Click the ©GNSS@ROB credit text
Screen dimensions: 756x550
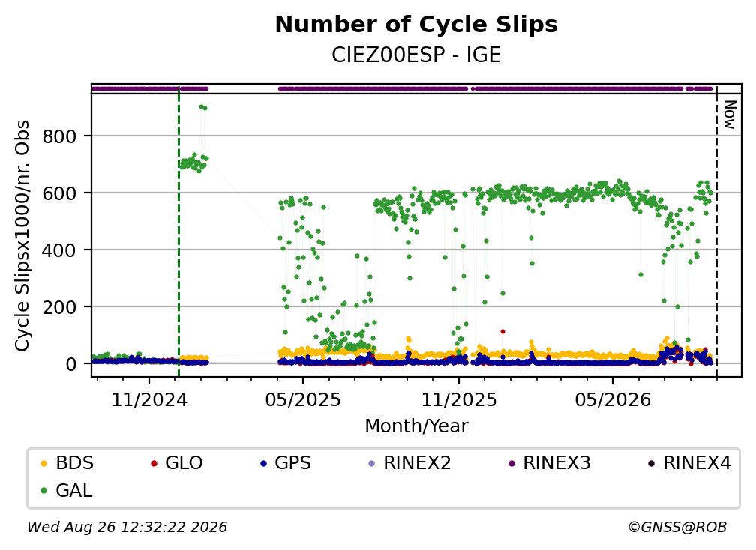coord(677,528)
